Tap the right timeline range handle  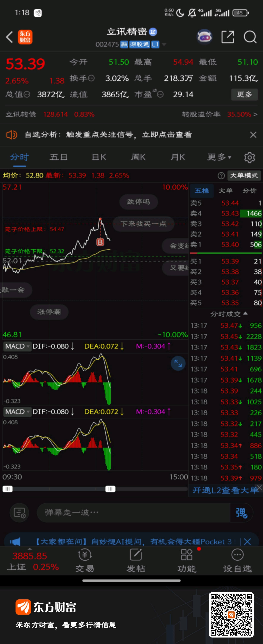click(110, 489)
